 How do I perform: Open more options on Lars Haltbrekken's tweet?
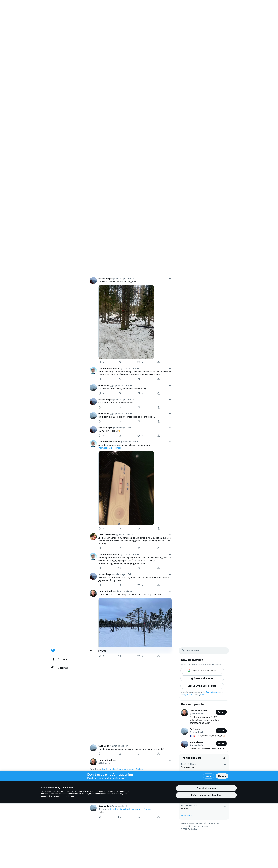(170, 591)
